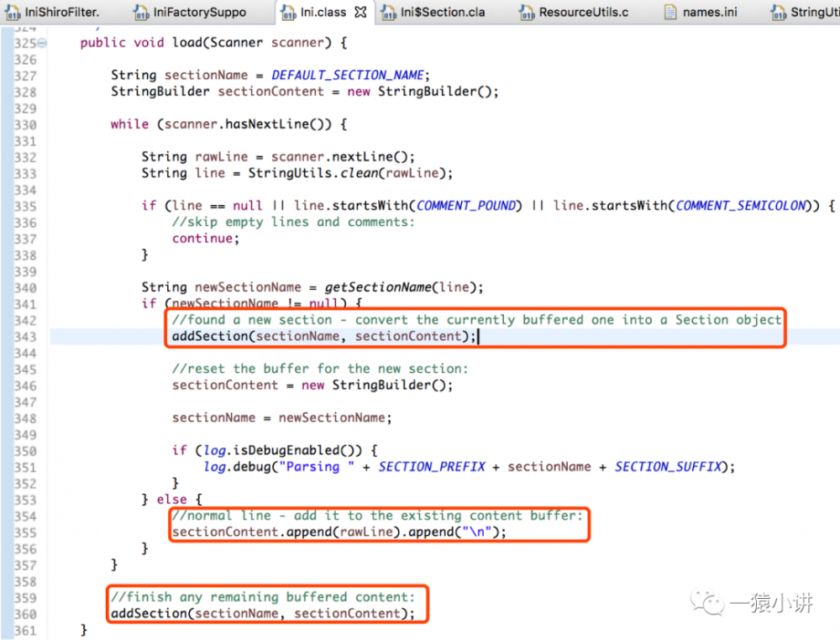Click SECTION_PREFIX constant on line 351
This screenshot has width=840, height=640.
pyautogui.click(x=432, y=466)
